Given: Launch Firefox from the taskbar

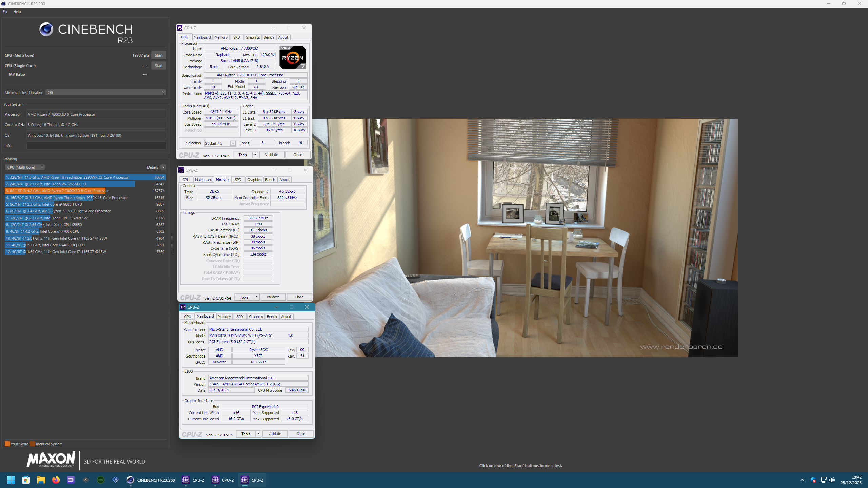Looking at the screenshot, I should [56, 480].
